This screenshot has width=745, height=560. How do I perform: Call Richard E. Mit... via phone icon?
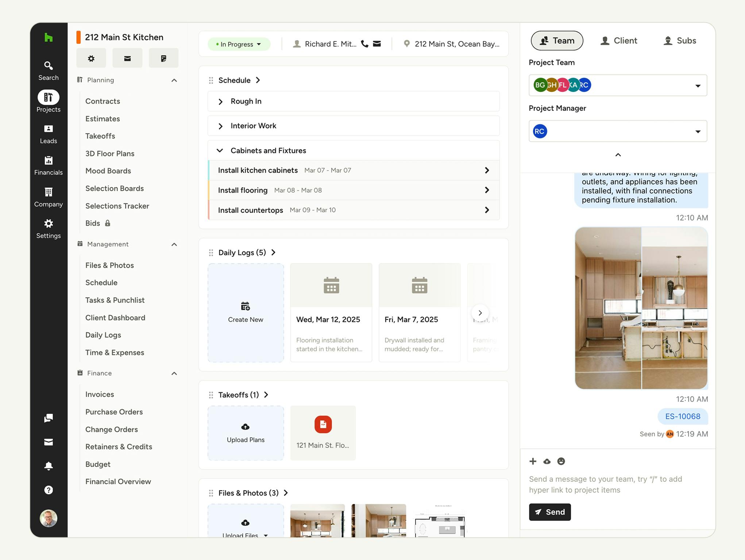(x=364, y=44)
